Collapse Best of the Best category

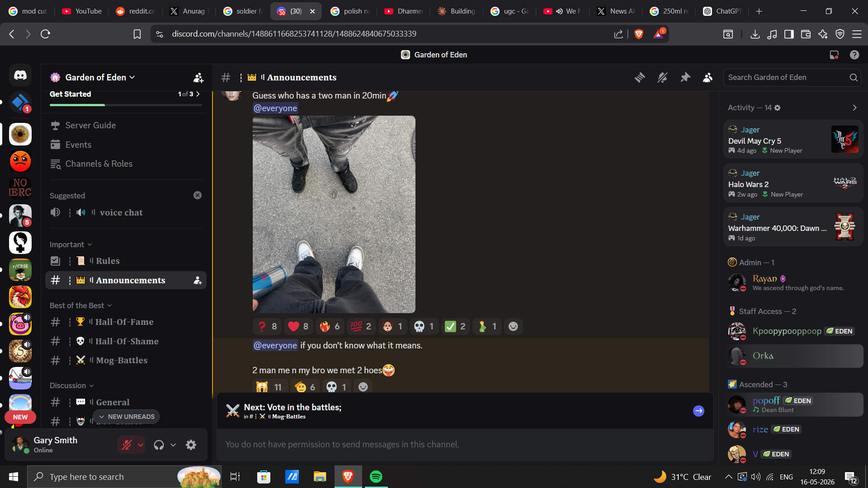80,305
